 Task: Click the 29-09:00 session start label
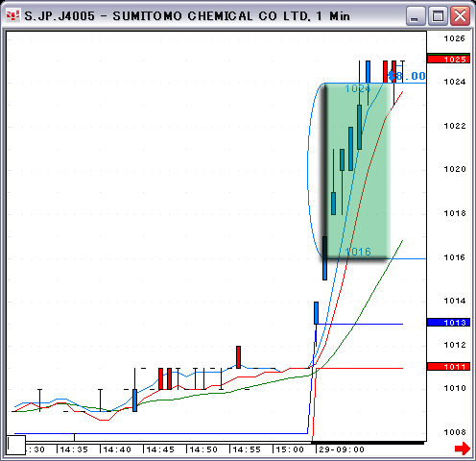point(342,449)
